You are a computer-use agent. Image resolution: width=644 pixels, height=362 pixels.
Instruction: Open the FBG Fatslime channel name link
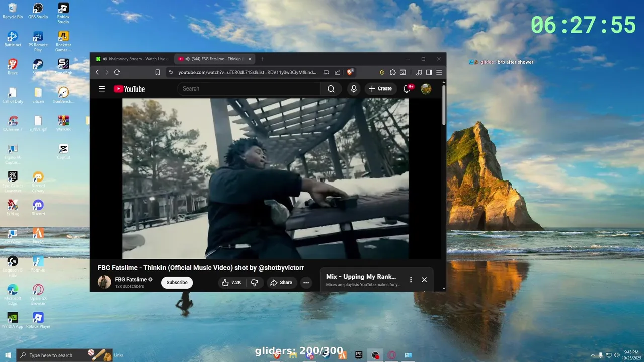coord(131,280)
